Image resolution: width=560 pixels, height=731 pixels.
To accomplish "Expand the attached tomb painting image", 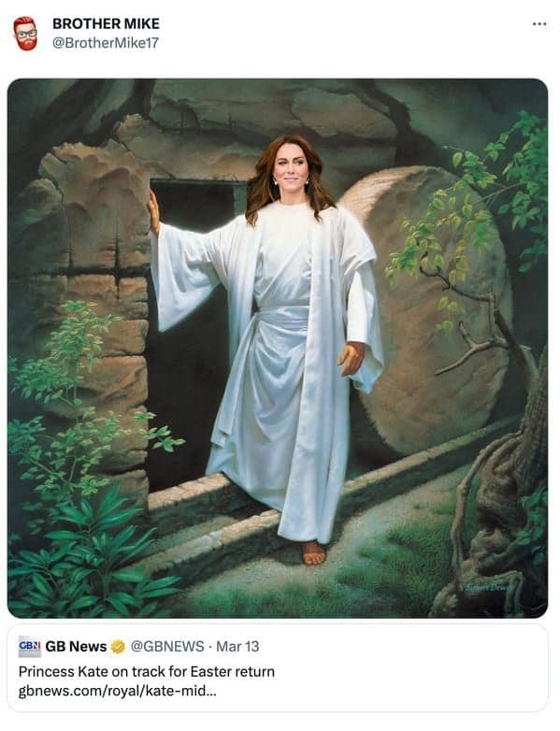I will (278, 349).
